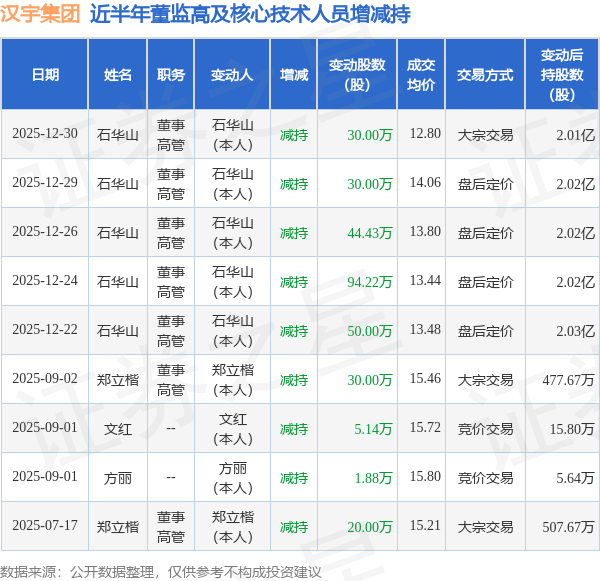Viewport: 600px width, 581px height.
Task: Click 方丽(本人) in the 变动人 column
Action: (x=233, y=478)
